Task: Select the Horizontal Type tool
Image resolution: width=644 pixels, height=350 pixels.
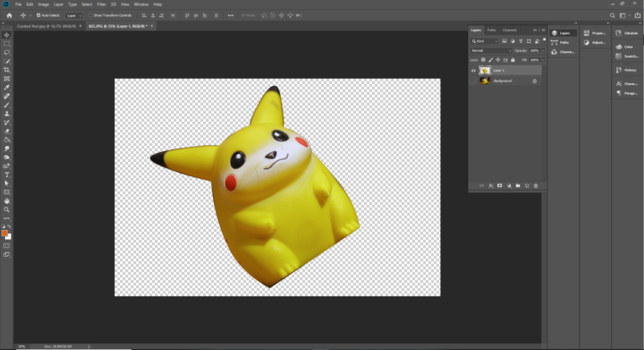Action: 7,175
